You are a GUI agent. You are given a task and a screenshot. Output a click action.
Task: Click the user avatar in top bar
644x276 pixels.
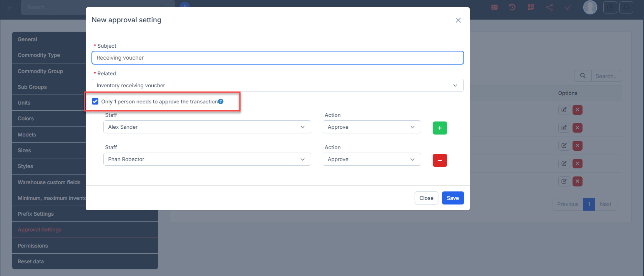pyautogui.click(x=590, y=7)
